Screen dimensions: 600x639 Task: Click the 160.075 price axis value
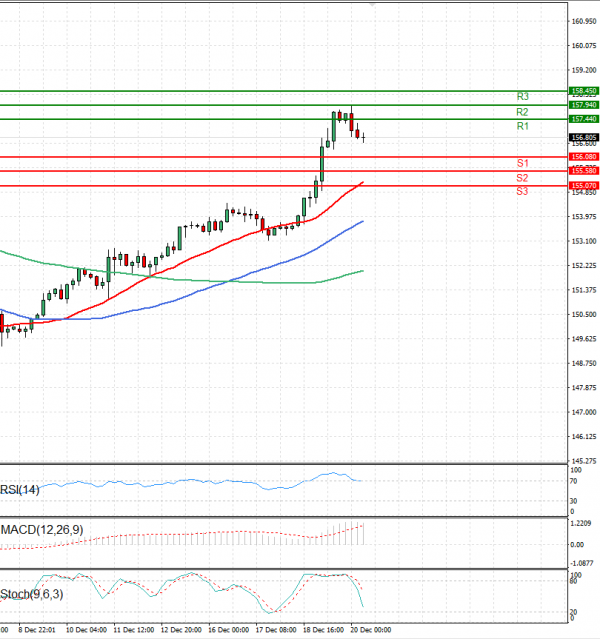tap(584, 46)
